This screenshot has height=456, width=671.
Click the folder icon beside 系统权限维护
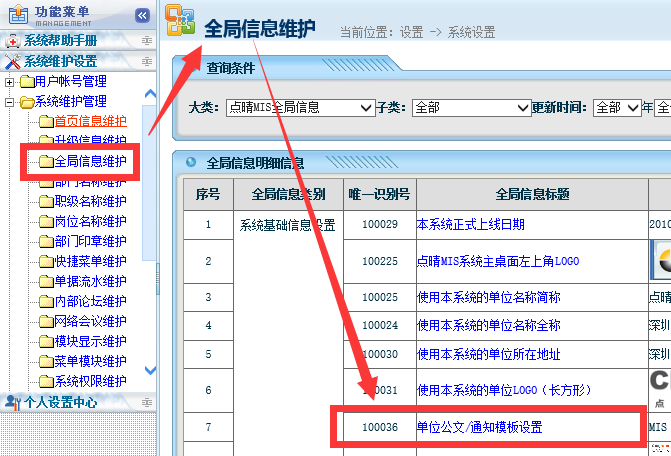click(46, 381)
